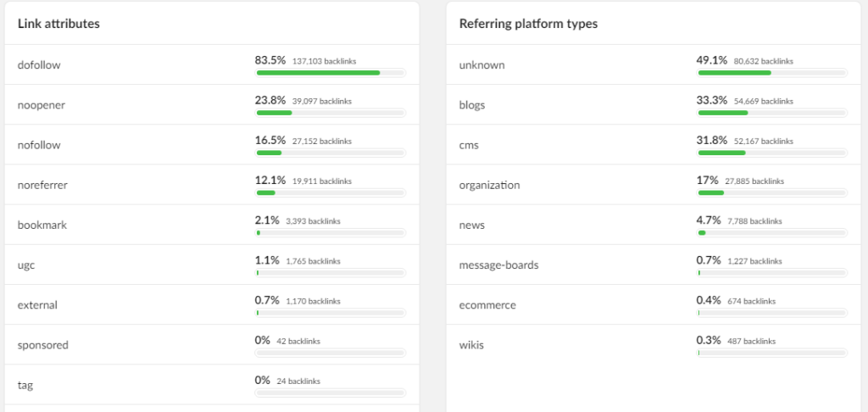Click the Referring platform types heading
The height and width of the screenshot is (412, 868).
528,25
